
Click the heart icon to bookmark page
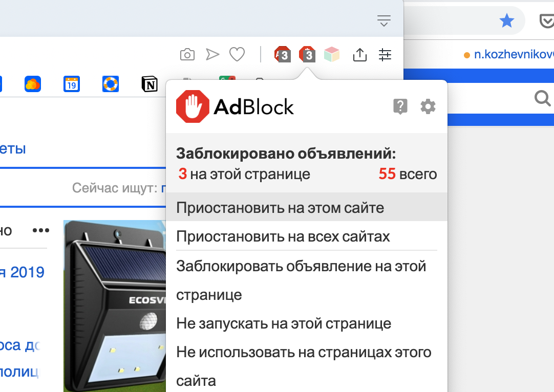237,54
